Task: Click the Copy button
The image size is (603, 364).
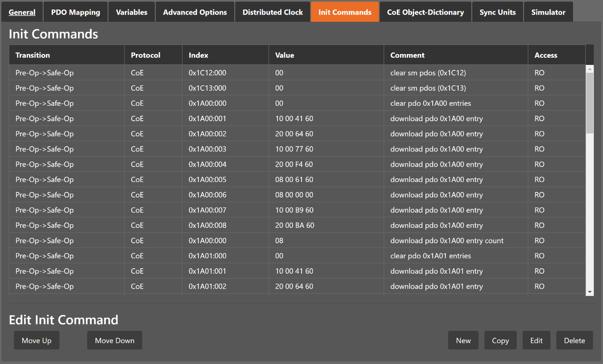Action: coord(500,340)
